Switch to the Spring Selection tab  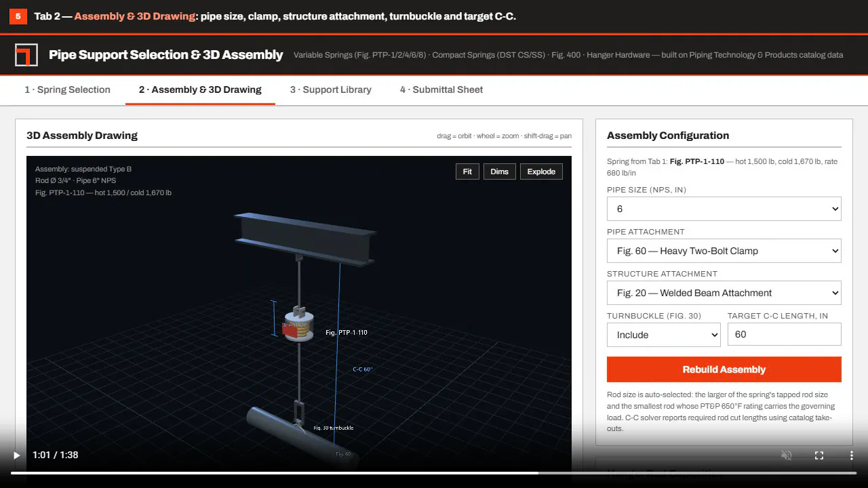tap(67, 89)
